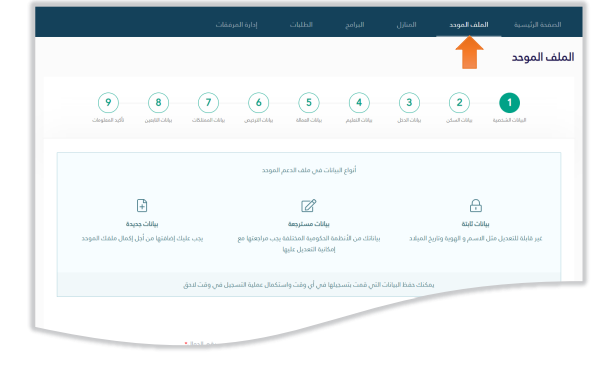
Task: Click description بياناتك من الأنظمة الحكومية المختلفة
Action: point(309,244)
